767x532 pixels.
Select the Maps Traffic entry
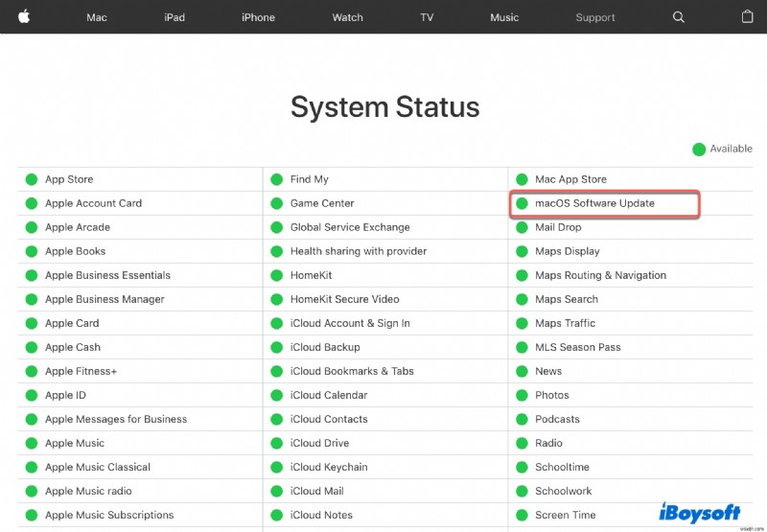click(565, 323)
